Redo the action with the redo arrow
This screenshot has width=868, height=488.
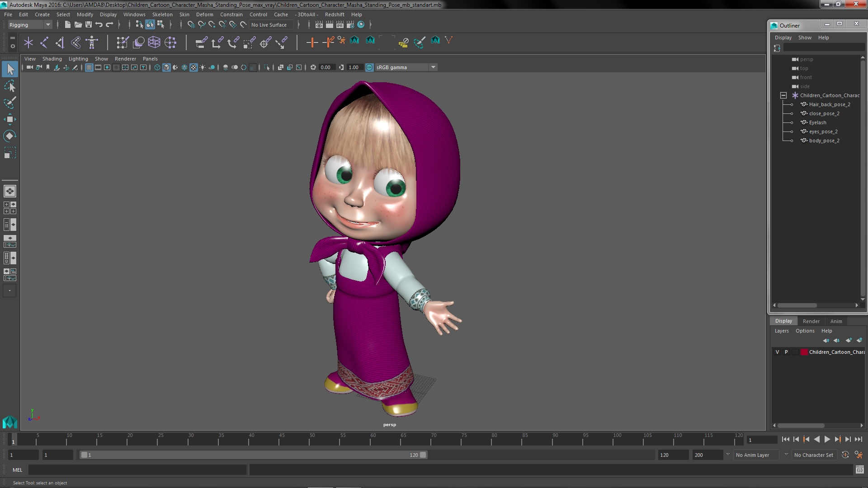pyautogui.click(x=109, y=25)
